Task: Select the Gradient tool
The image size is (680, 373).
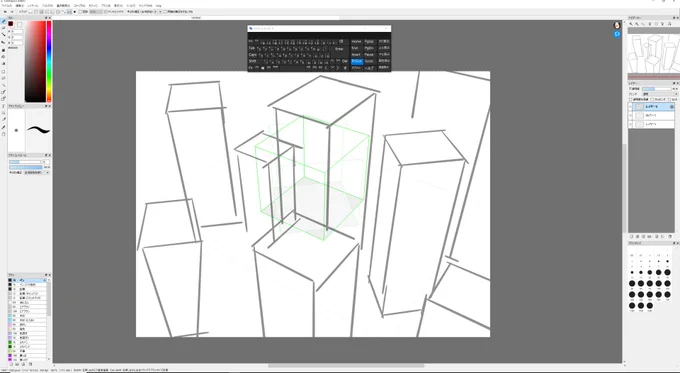Action: click(x=3, y=63)
